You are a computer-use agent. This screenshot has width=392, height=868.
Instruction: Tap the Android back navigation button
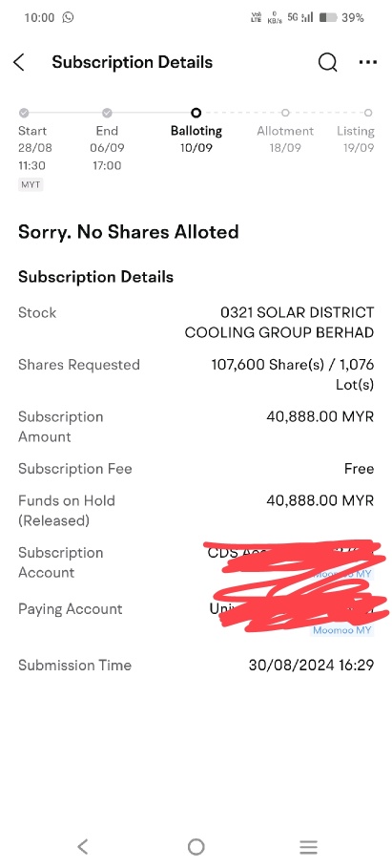82,846
